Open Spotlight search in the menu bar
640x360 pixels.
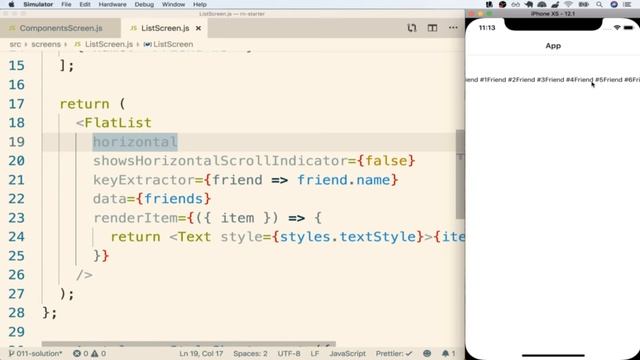point(599,4)
